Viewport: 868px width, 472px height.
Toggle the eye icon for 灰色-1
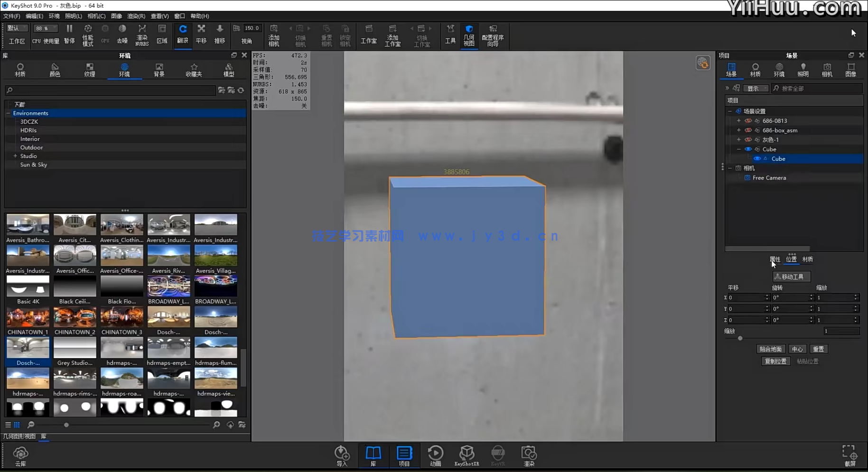(748, 140)
